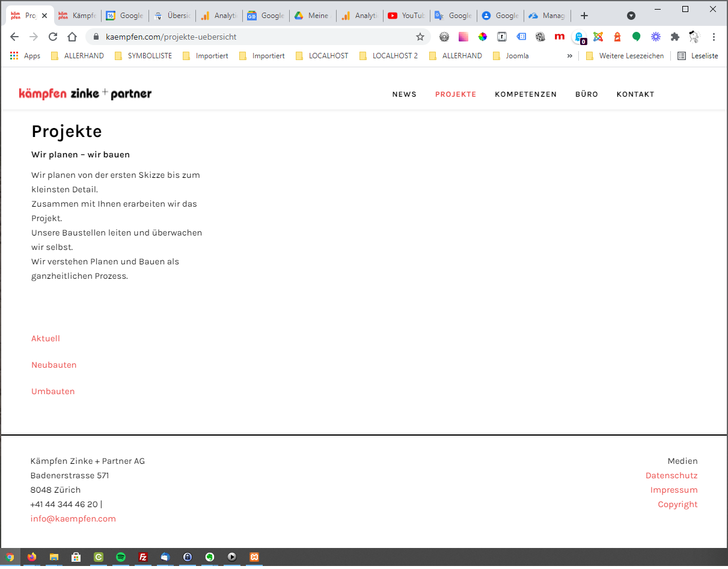728x569 pixels.
Task: Launch FileZilla from the taskbar
Action: [x=143, y=557]
